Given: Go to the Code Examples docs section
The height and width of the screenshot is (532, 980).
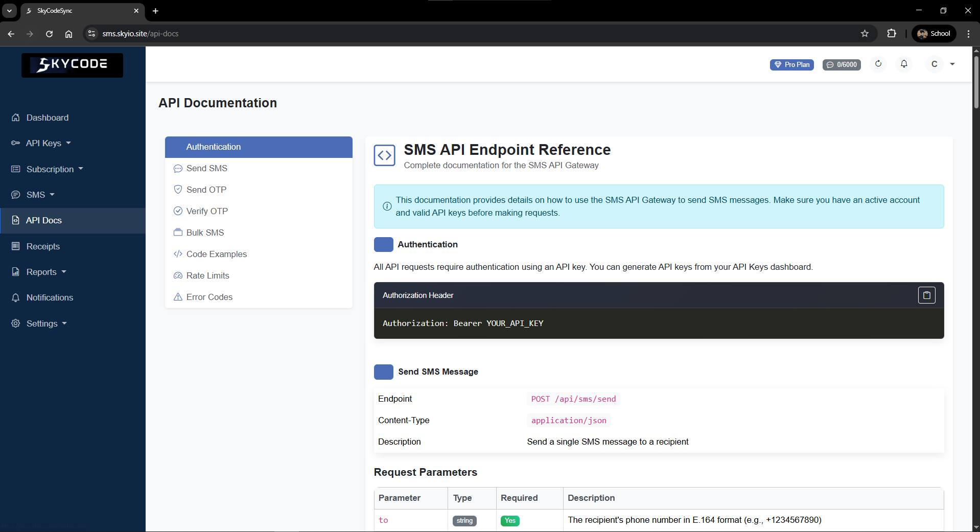Looking at the screenshot, I should click(259, 254).
